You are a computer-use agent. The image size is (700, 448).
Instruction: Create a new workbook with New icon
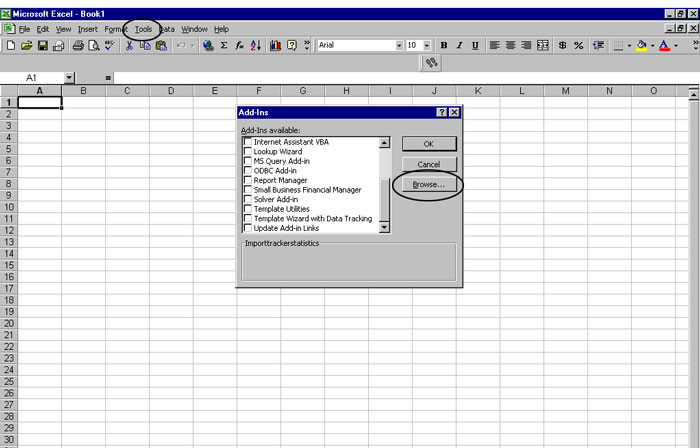(11, 45)
